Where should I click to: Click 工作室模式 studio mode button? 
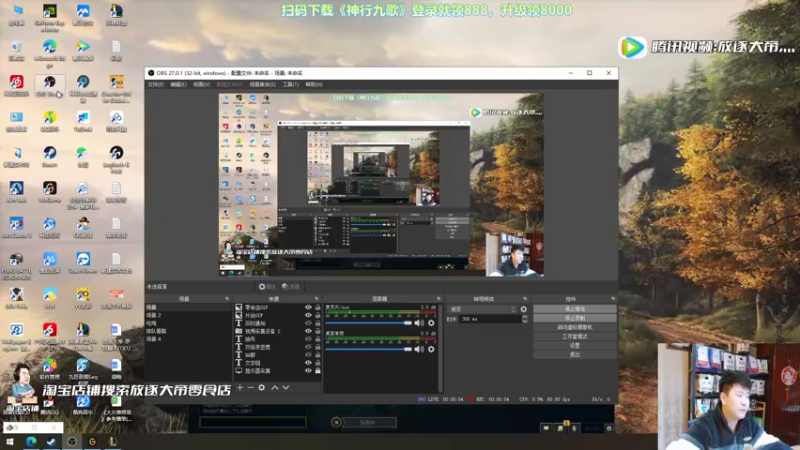(574, 336)
